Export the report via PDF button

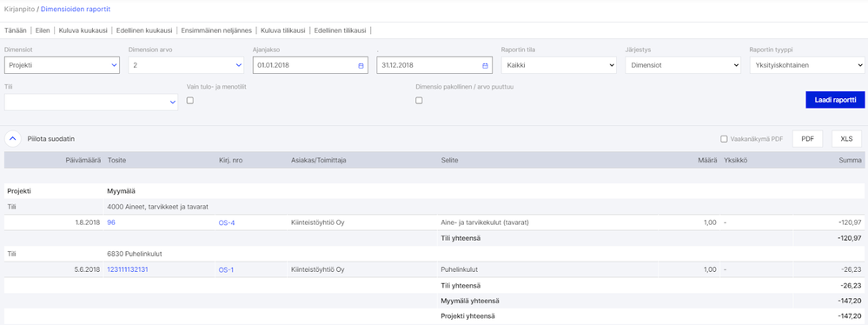[x=808, y=139]
